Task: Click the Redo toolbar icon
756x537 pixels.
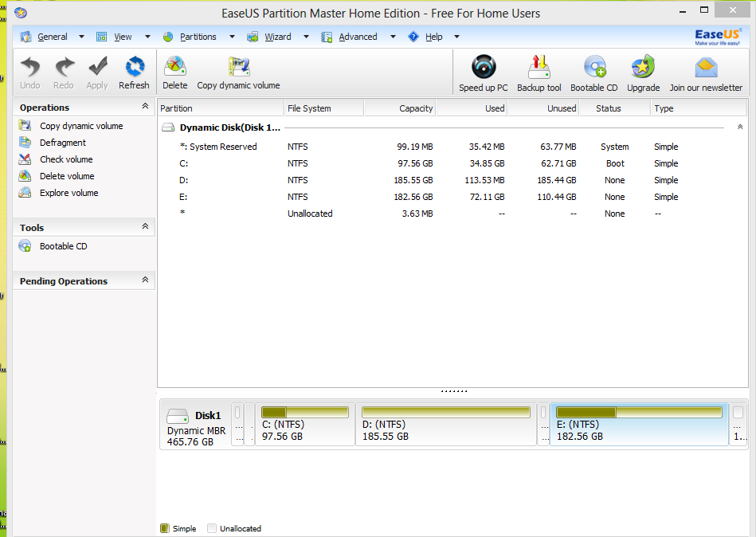Action: click(x=64, y=67)
